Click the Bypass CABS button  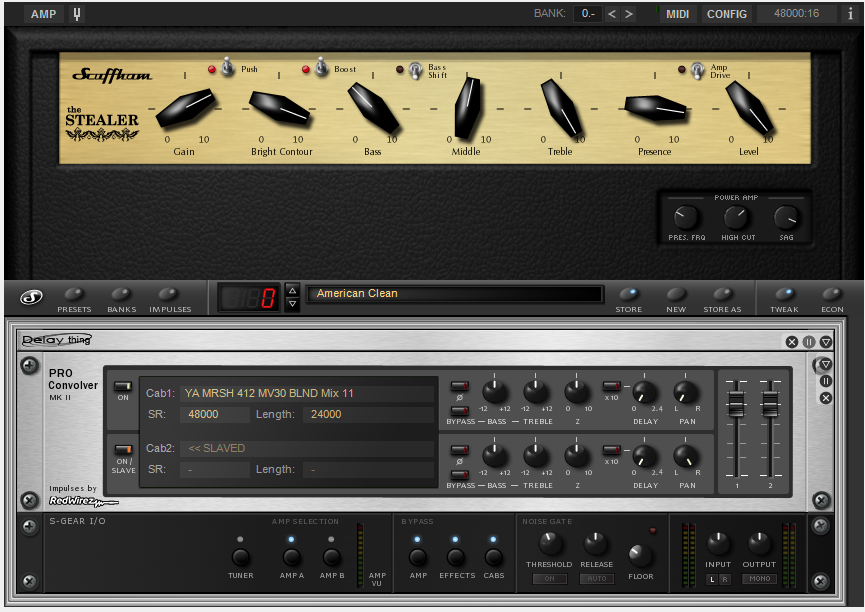493,557
